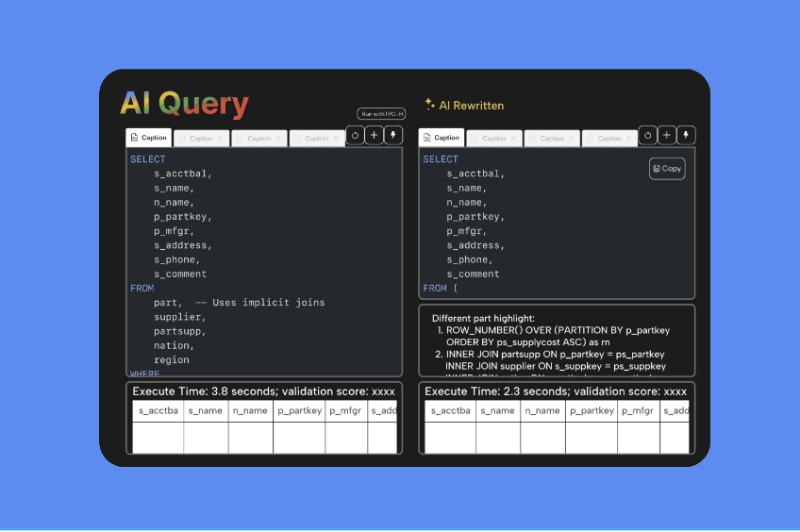This screenshot has height=532, width=800.
Task: Close the third Caption tab in the AI Rewritten panel
Action: pyautogui.click(x=571, y=139)
